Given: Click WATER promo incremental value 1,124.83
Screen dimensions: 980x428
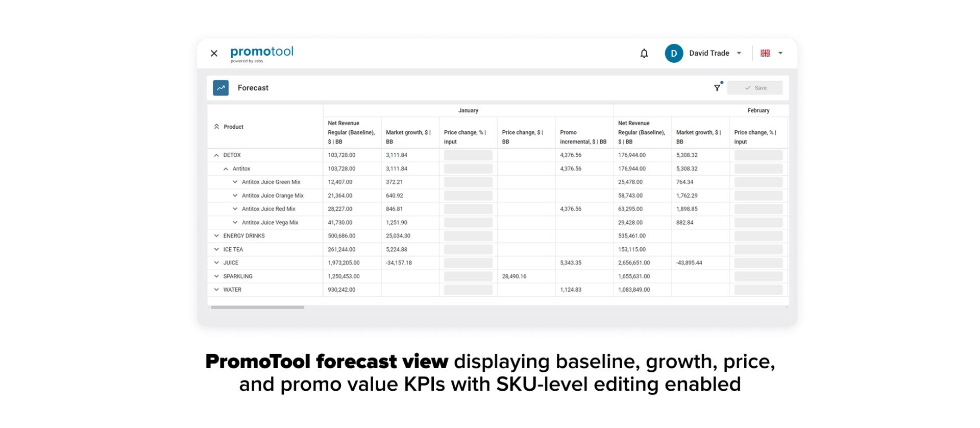Looking at the screenshot, I should 571,290.
